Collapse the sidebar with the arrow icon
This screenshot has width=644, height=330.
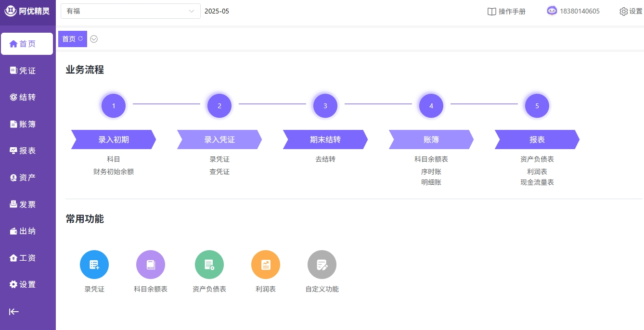pyautogui.click(x=14, y=312)
